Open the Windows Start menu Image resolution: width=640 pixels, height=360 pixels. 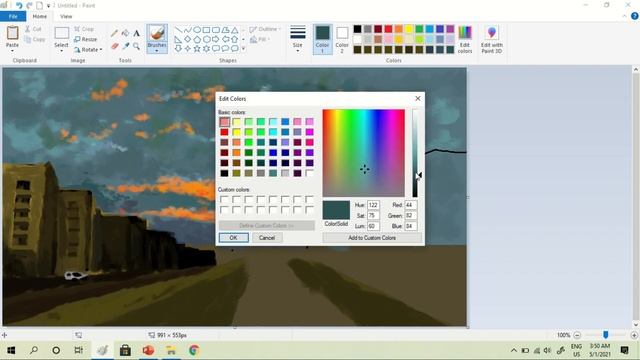11,350
